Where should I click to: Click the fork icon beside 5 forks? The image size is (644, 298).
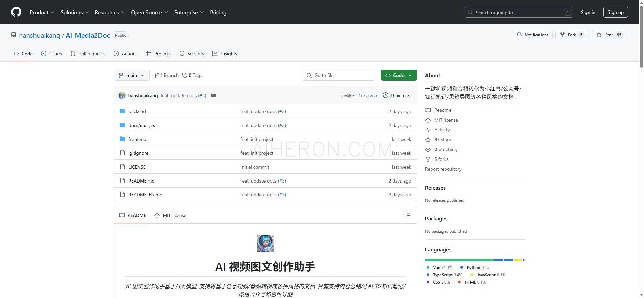pyautogui.click(x=428, y=159)
